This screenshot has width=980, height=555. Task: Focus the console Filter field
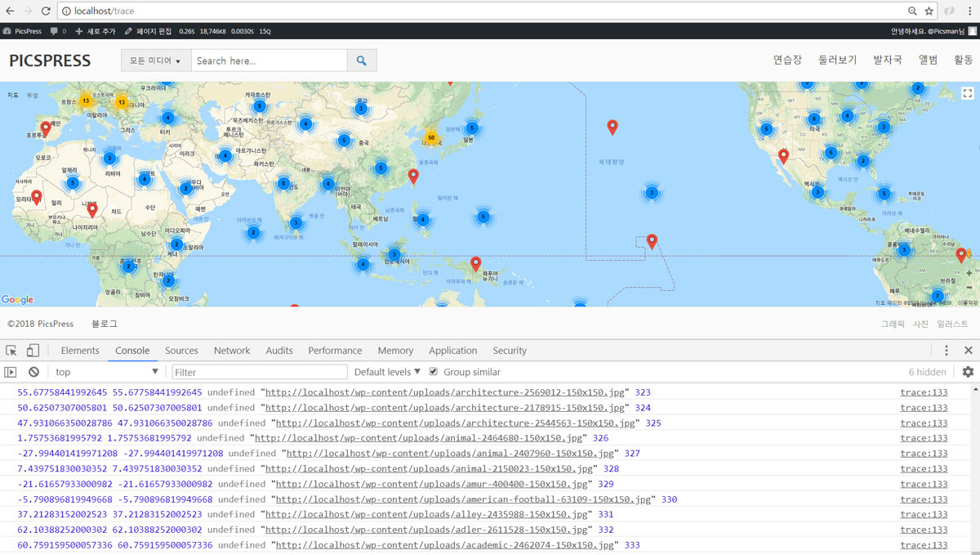point(260,372)
